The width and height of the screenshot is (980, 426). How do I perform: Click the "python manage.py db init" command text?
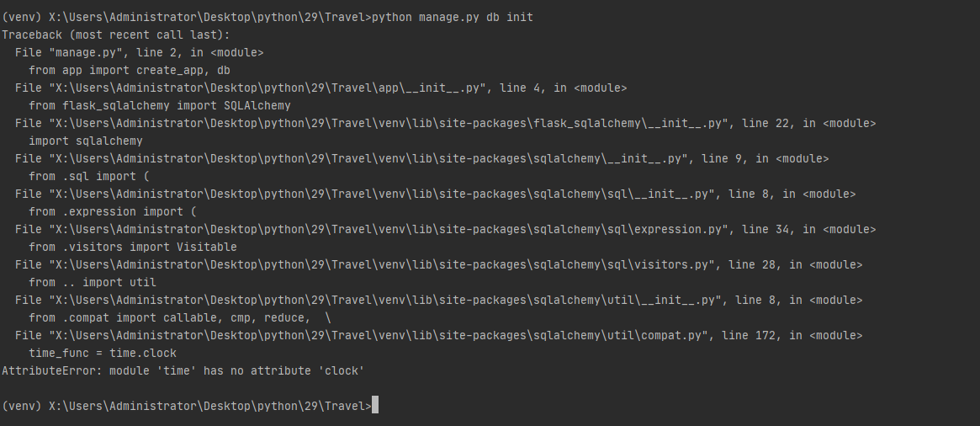(453, 18)
